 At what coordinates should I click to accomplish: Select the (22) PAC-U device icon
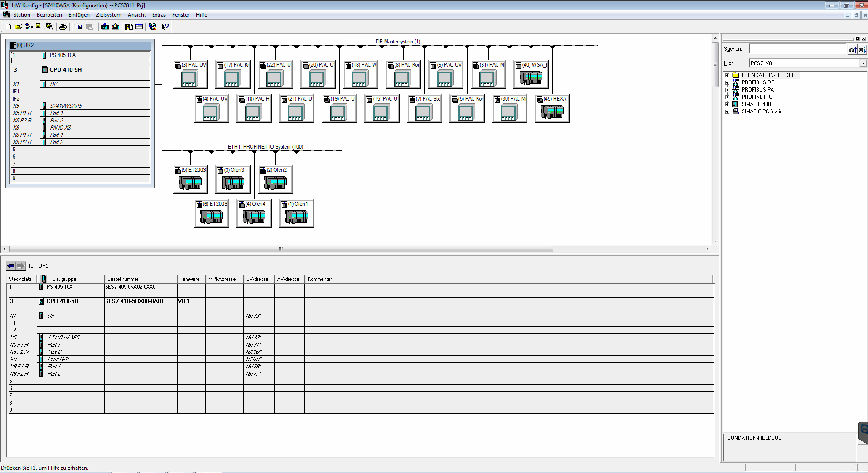(x=275, y=75)
